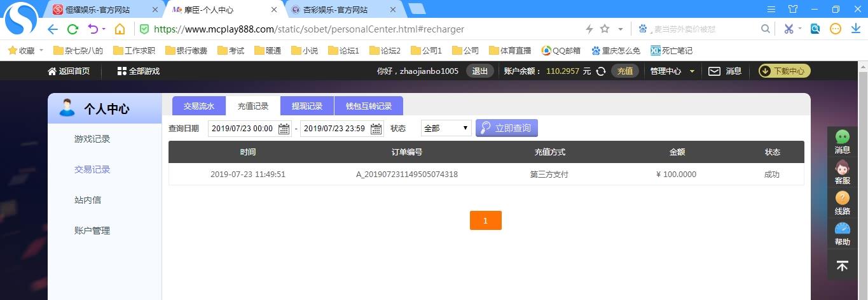868x300 pixels.
Task: Click the purple undo arrow icon
Action: tap(92, 29)
